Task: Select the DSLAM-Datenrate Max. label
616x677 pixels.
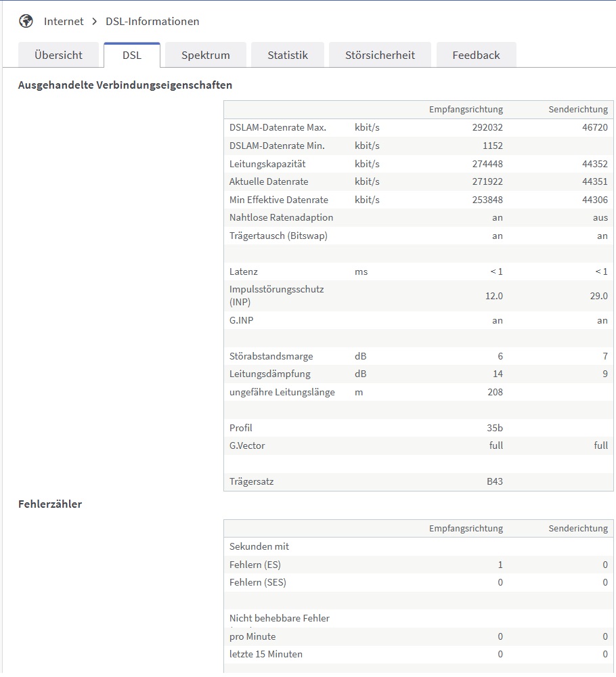Action: [x=278, y=127]
